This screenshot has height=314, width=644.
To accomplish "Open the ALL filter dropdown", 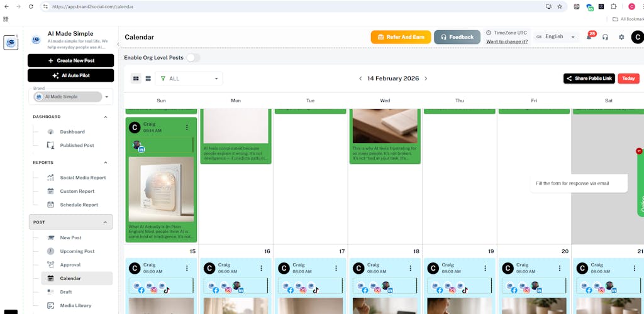I will (189, 78).
